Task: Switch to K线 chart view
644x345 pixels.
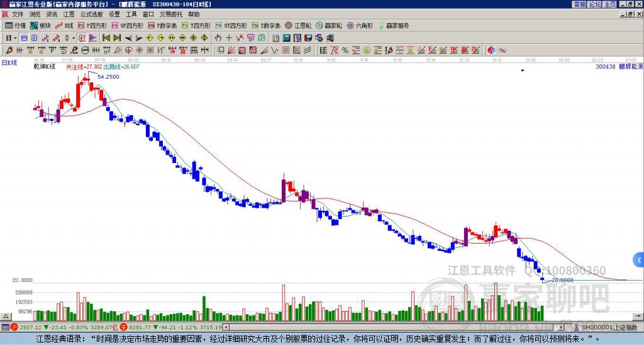Action: coord(65,25)
